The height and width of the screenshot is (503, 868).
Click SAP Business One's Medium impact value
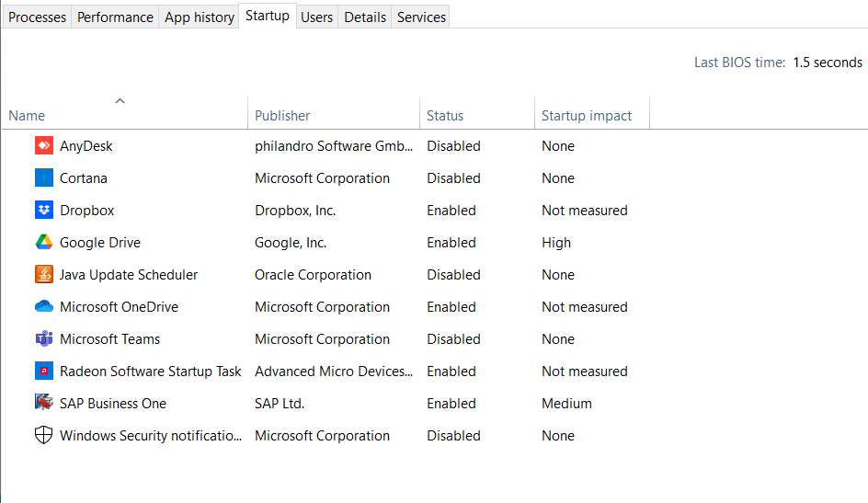click(x=566, y=404)
